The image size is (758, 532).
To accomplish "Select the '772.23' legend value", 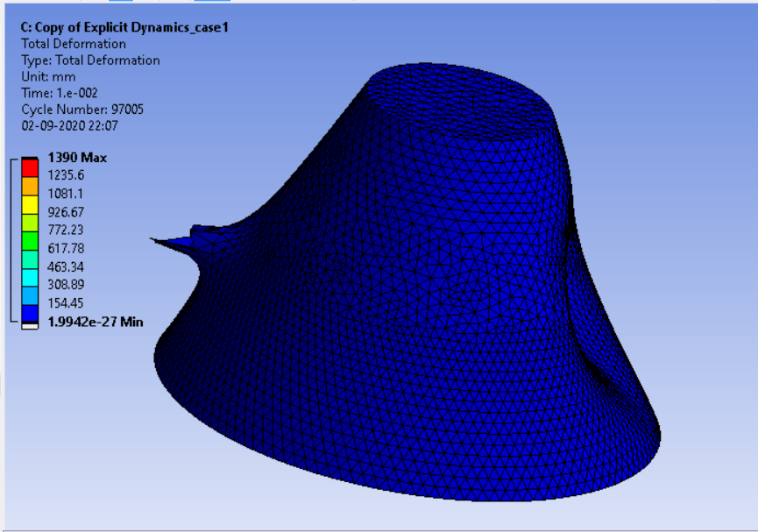I will click(x=66, y=230).
